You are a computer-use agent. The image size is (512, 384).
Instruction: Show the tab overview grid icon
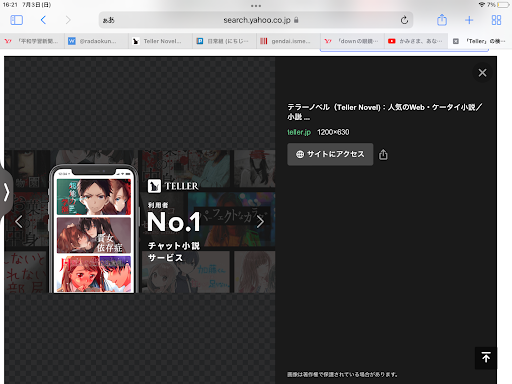[x=496, y=20]
